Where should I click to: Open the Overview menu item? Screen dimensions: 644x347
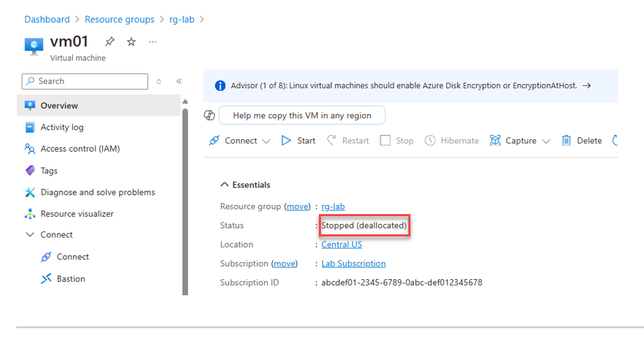tap(99, 105)
